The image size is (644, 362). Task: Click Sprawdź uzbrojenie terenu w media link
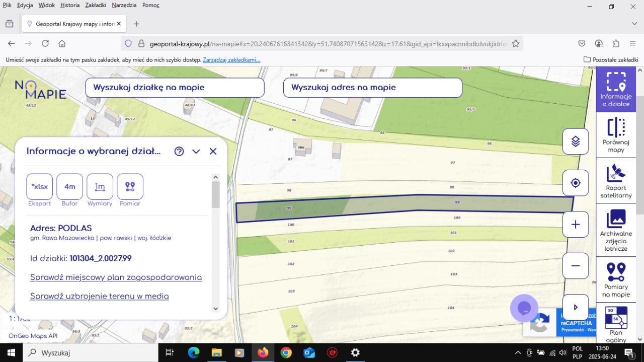point(100,296)
